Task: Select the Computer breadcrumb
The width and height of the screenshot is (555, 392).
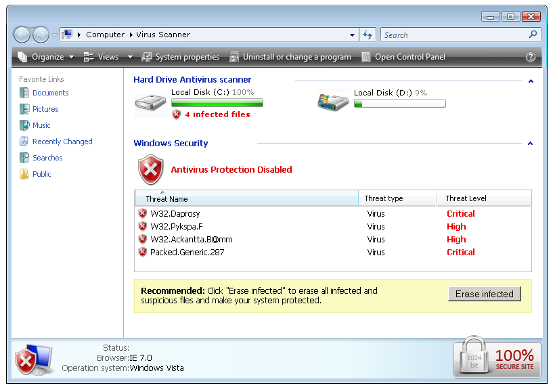Action: tap(105, 35)
